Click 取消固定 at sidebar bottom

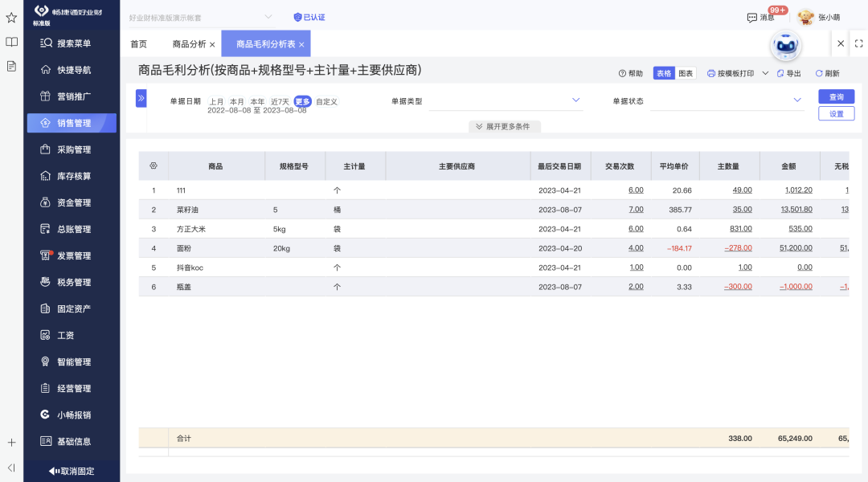click(72, 471)
